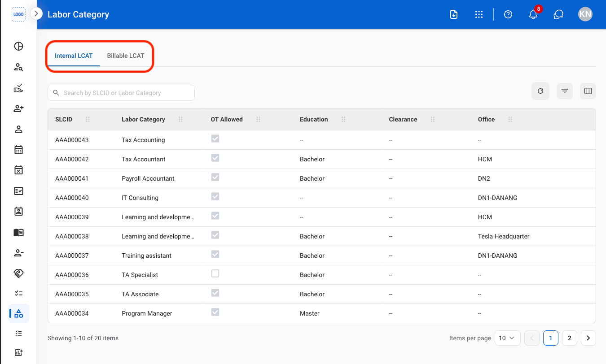Click the remove person sidebar icon
The width and height of the screenshot is (606, 364).
tap(18, 253)
